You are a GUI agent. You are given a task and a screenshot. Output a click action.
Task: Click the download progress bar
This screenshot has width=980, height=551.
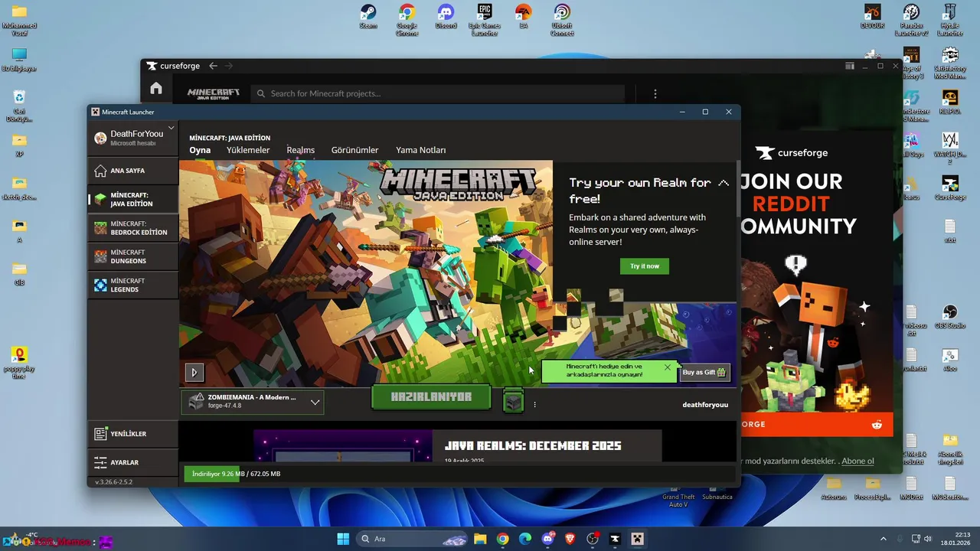click(459, 474)
